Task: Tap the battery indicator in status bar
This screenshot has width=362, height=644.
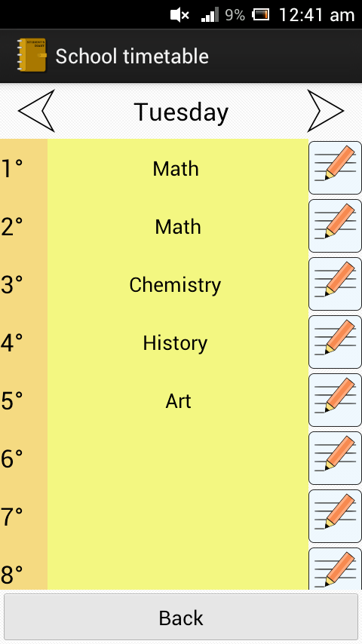Action: coord(260,15)
